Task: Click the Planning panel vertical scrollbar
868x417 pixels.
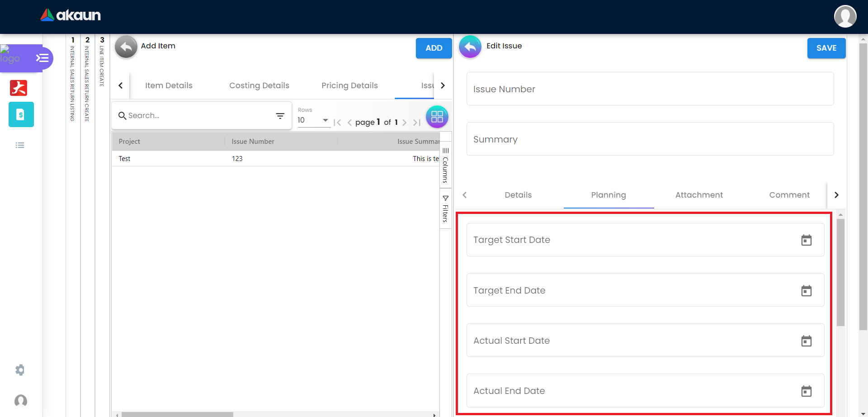Action: pyautogui.click(x=840, y=273)
